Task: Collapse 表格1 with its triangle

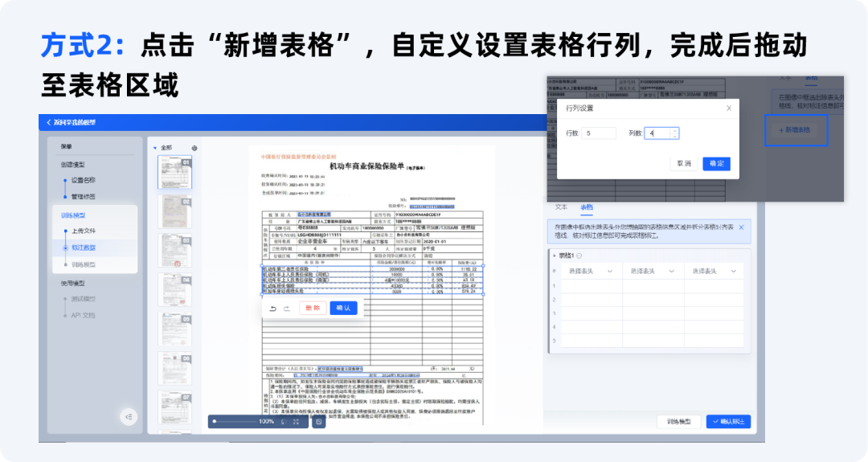Action: (x=555, y=256)
